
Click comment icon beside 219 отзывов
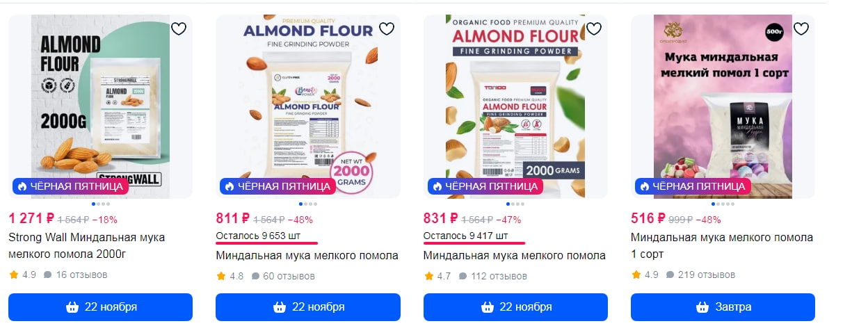point(670,275)
